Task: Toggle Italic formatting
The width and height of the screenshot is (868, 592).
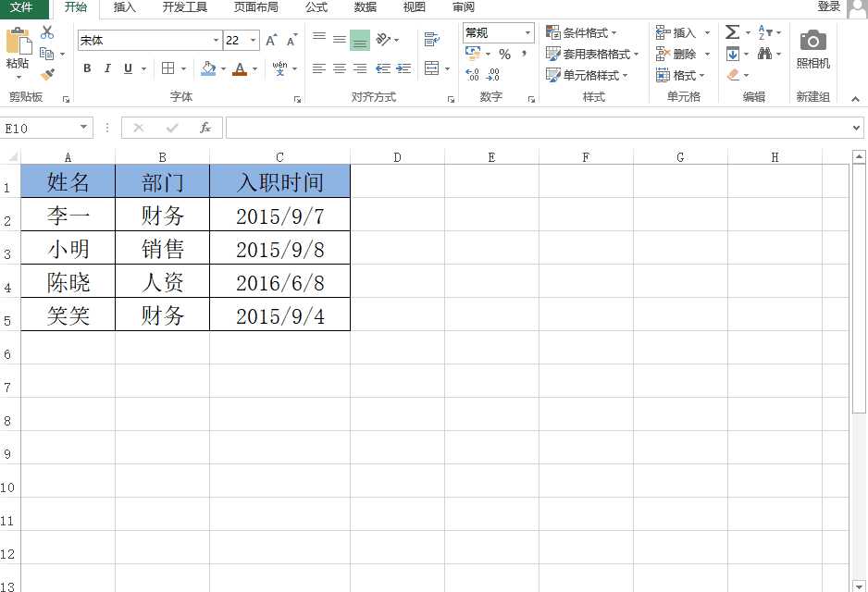Action: click(x=107, y=68)
